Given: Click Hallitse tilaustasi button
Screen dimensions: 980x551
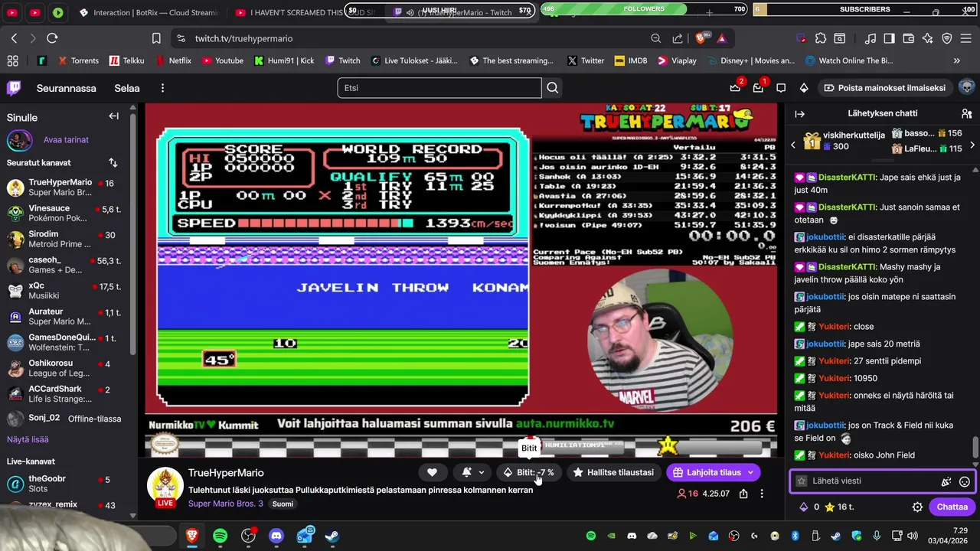Looking at the screenshot, I should 612,472.
